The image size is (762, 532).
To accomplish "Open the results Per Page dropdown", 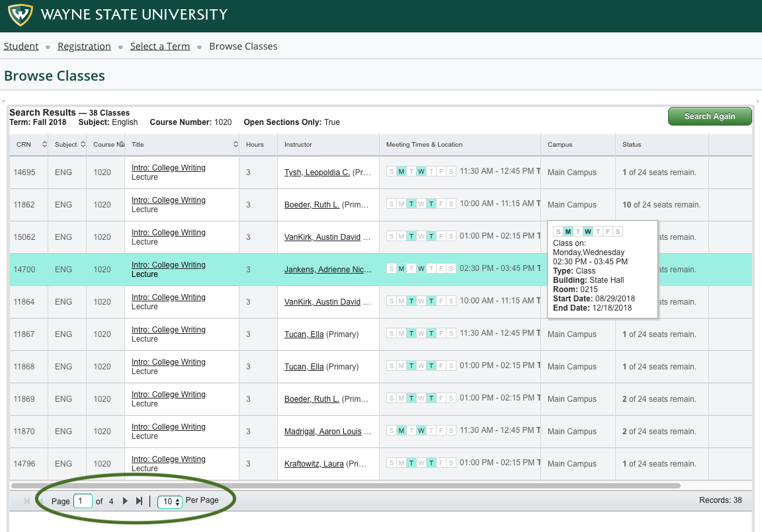I will [170, 502].
